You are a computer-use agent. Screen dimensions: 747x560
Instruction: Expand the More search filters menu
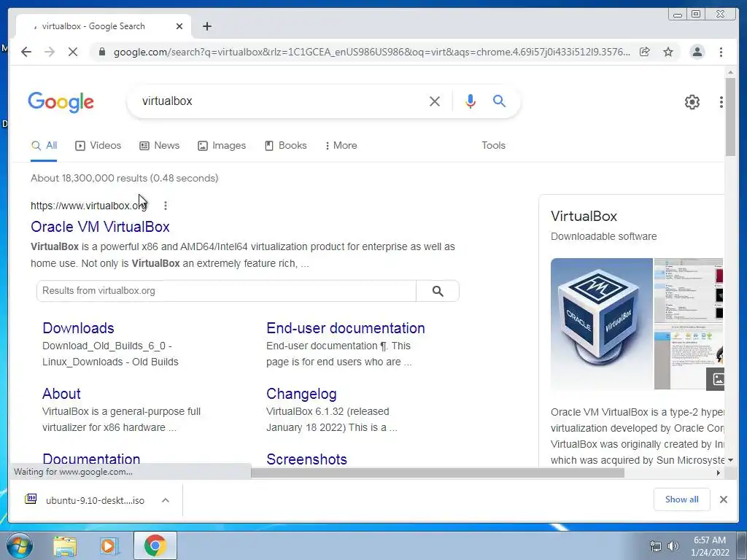pos(341,145)
